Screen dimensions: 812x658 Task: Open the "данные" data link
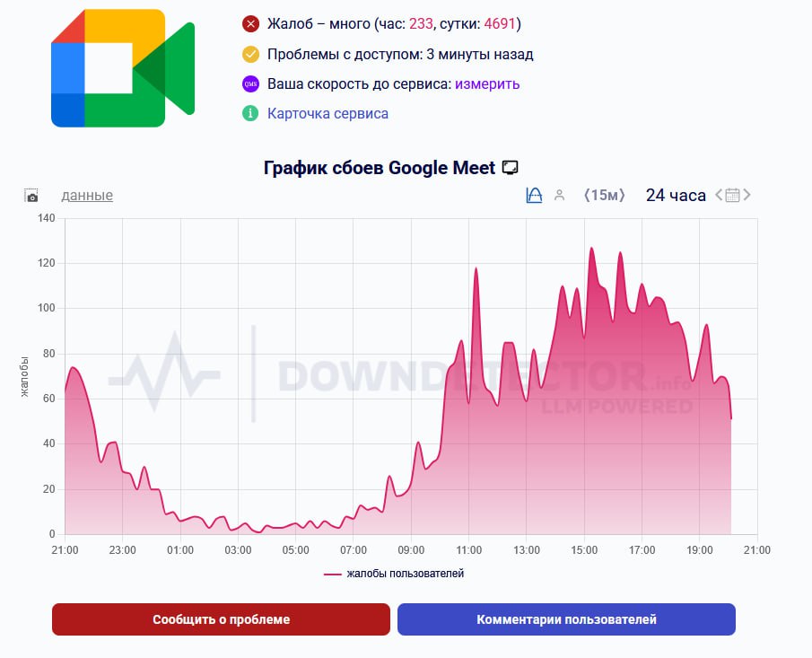(87, 196)
